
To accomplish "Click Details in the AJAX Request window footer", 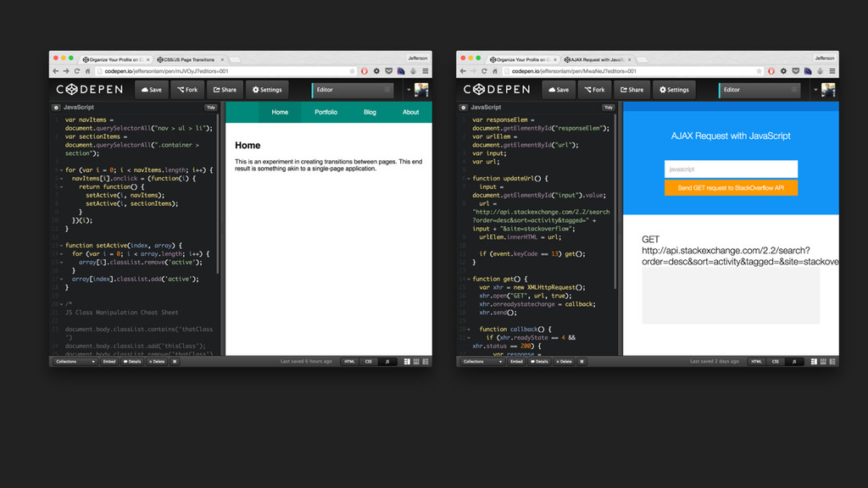I will [x=539, y=361].
